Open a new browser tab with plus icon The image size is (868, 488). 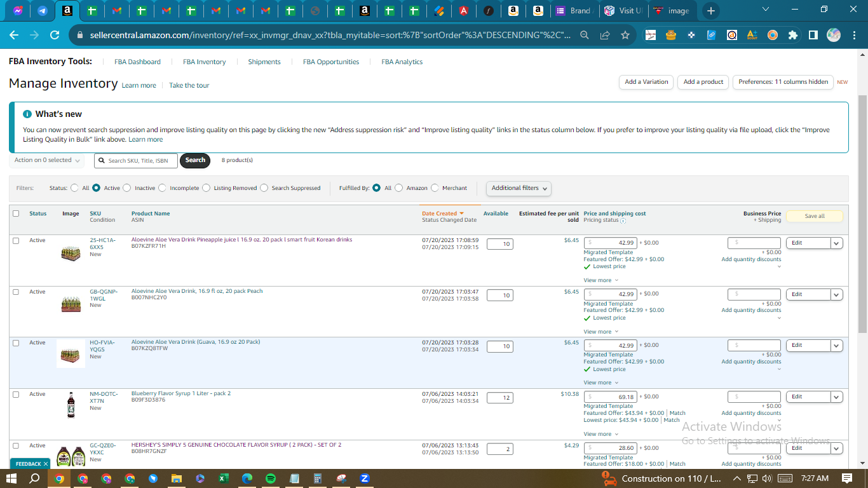pos(710,11)
